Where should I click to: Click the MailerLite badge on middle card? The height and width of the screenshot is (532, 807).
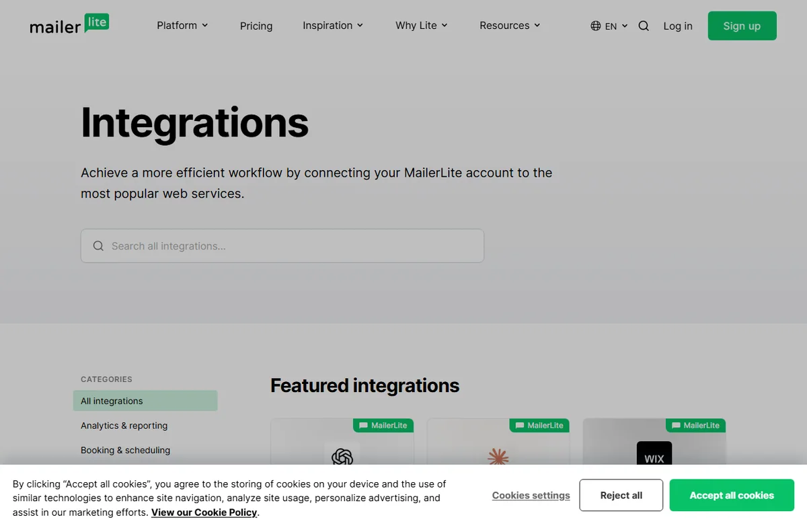[x=539, y=425]
